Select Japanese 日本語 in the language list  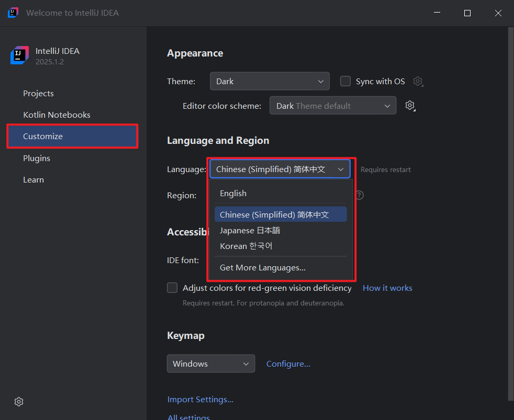click(281, 230)
